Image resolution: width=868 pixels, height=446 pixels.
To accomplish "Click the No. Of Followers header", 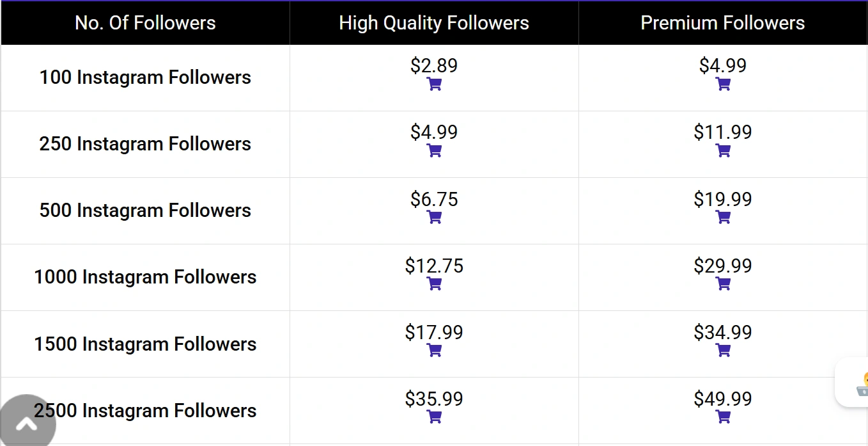I will pyautogui.click(x=145, y=23).
